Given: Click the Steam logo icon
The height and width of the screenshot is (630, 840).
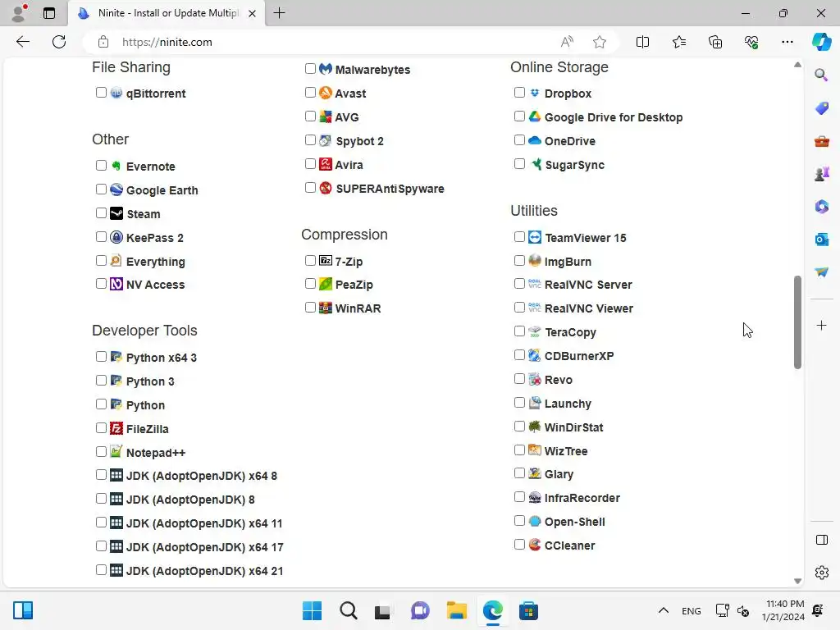Looking at the screenshot, I should point(116,213).
